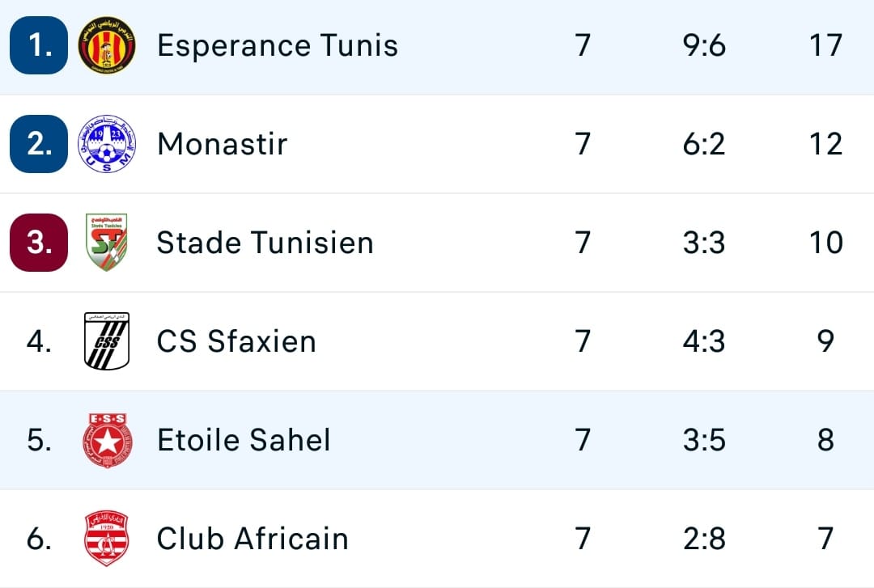Open the Esperance Tunis team page
The width and height of the screenshot is (874, 588).
(x=278, y=45)
